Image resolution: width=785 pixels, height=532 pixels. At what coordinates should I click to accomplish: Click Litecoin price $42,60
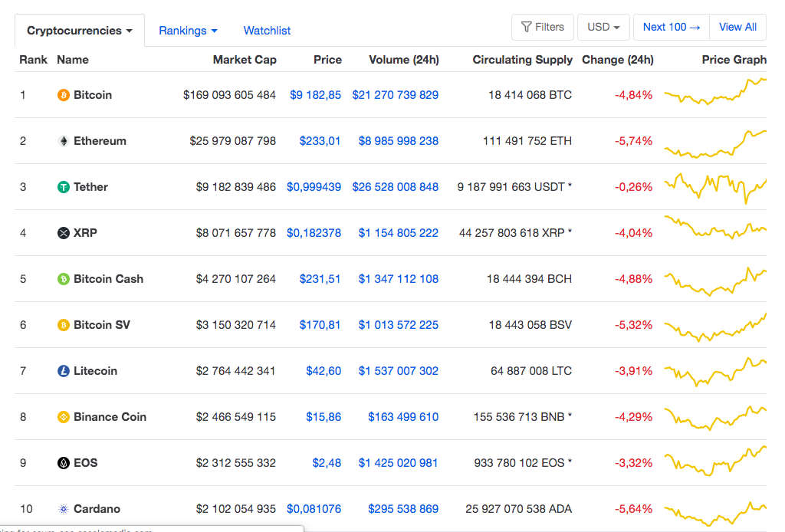coord(324,371)
